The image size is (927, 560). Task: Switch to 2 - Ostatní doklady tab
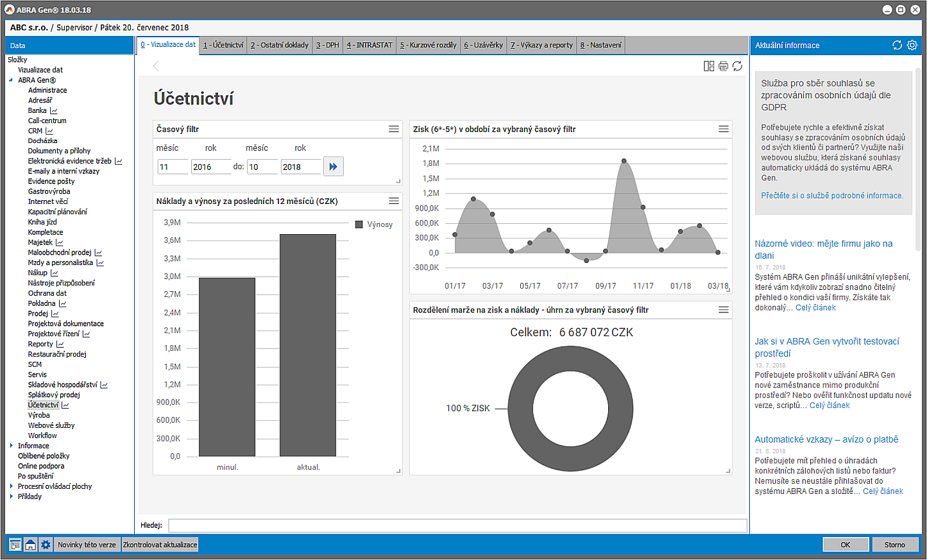point(280,45)
